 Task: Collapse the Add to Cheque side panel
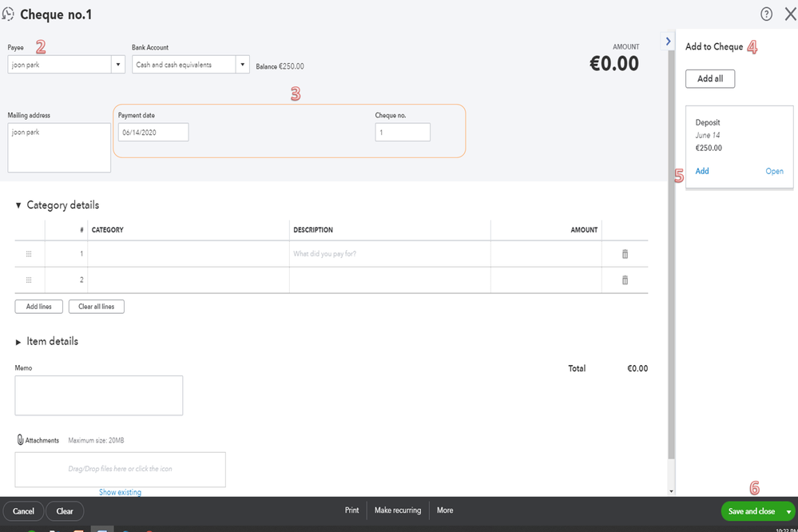(x=668, y=41)
